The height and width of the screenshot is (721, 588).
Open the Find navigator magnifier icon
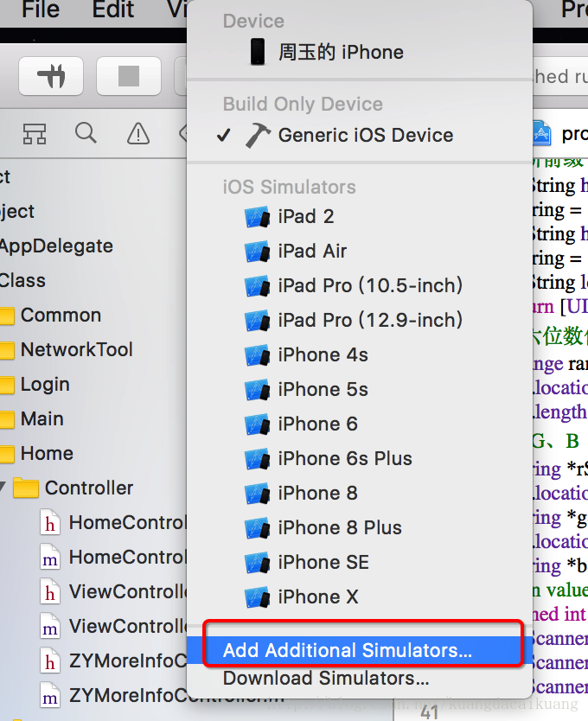coord(86,134)
